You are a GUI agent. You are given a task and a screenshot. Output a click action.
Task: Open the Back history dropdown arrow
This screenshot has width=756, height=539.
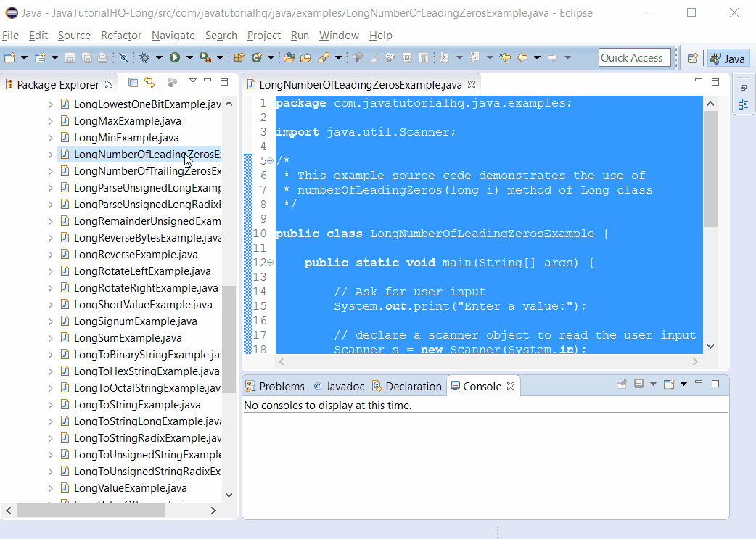pyautogui.click(x=537, y=58)
